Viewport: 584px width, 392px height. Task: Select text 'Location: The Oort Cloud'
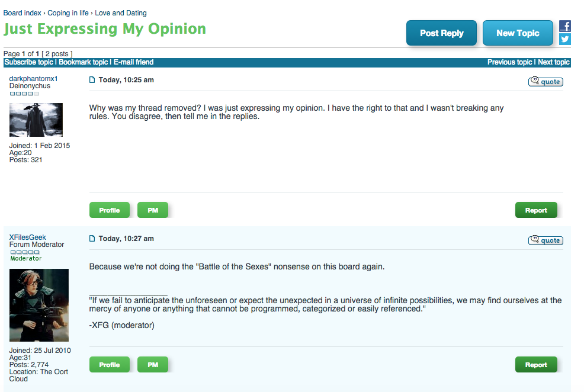tap(38, 375)
